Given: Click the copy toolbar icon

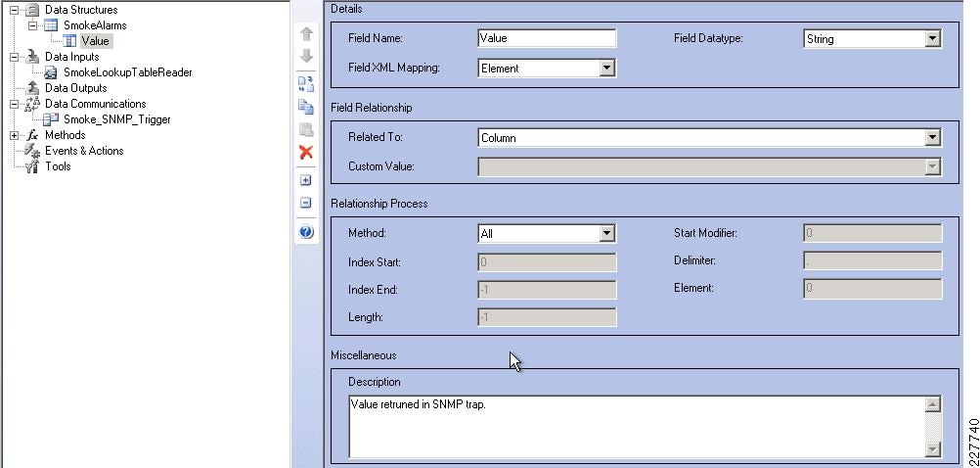Looking at the screenshot, I should point(306,107).
